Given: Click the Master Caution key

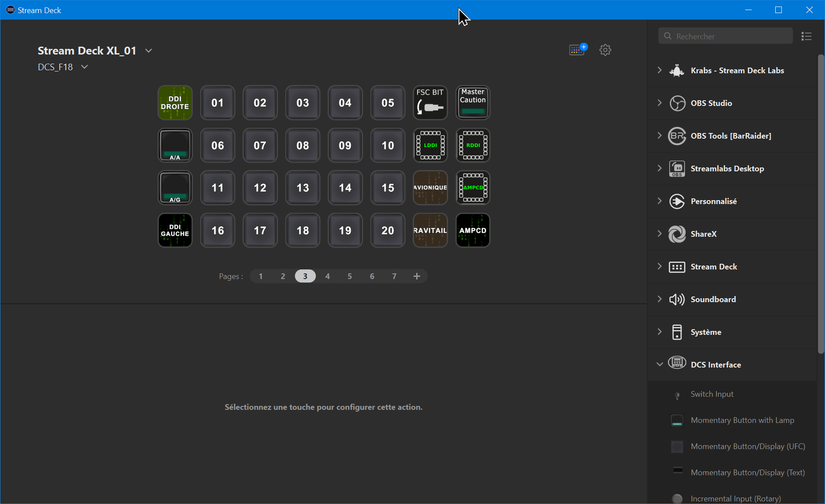Looking at the screenshot, I should pyautogui.click(x=473, y=103).
